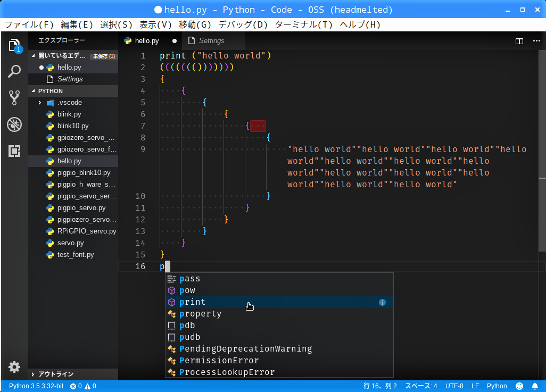Select Settings in open editors list
Screen dimensions: 546x392
pyautogui.click(x=73, y=79)
